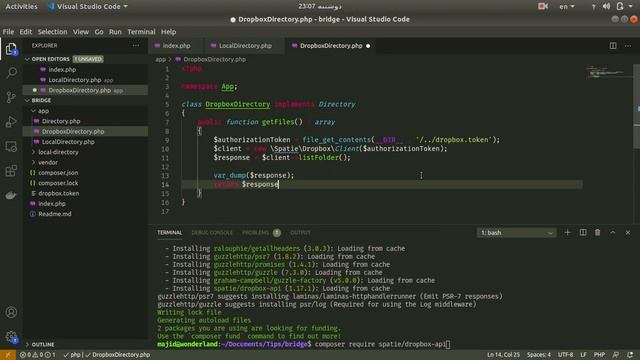The image size is (640, 360).
Task: Click the app breadcrumb segment
Action: tap(160, 60)
